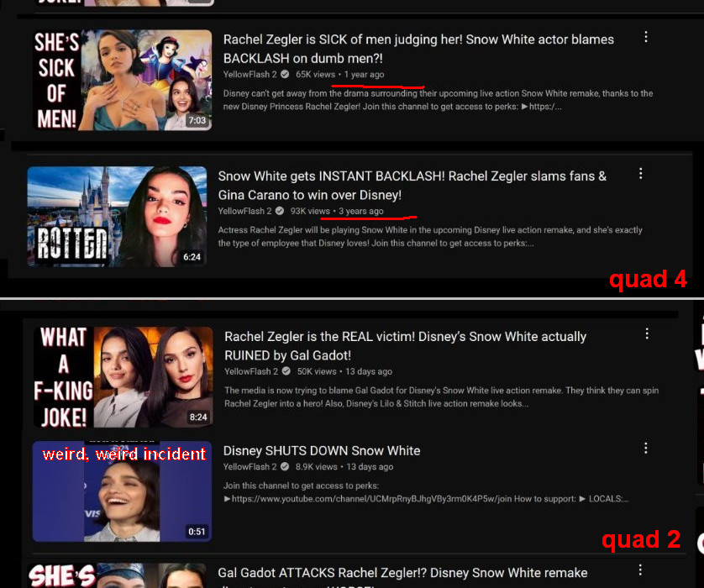Visit YellowFlash 2 channel on 93K views video
Screen dimensions: 704x588
coord(244,211)
